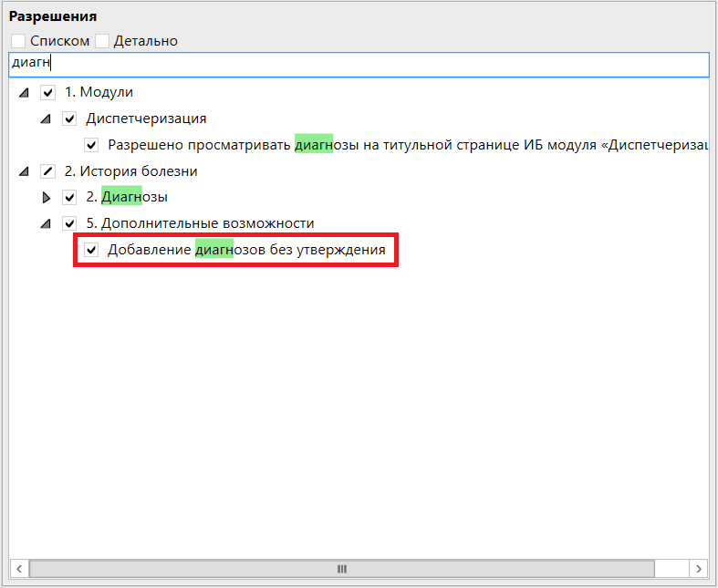The image size is (718, 588).
Task: Click the permissions search field containing диагн
Action: (x=359, y=64)
